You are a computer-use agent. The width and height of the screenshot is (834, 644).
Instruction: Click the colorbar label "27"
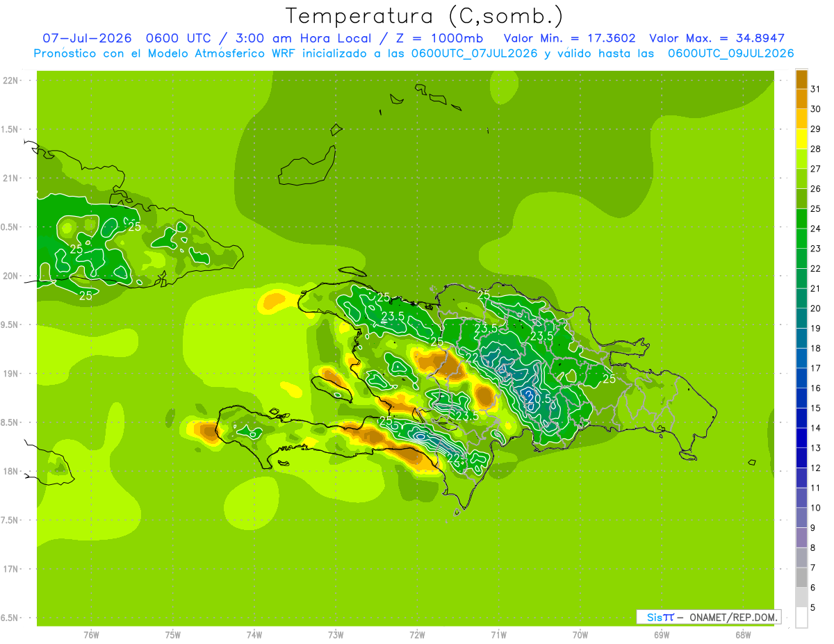(x=815, y=169)
